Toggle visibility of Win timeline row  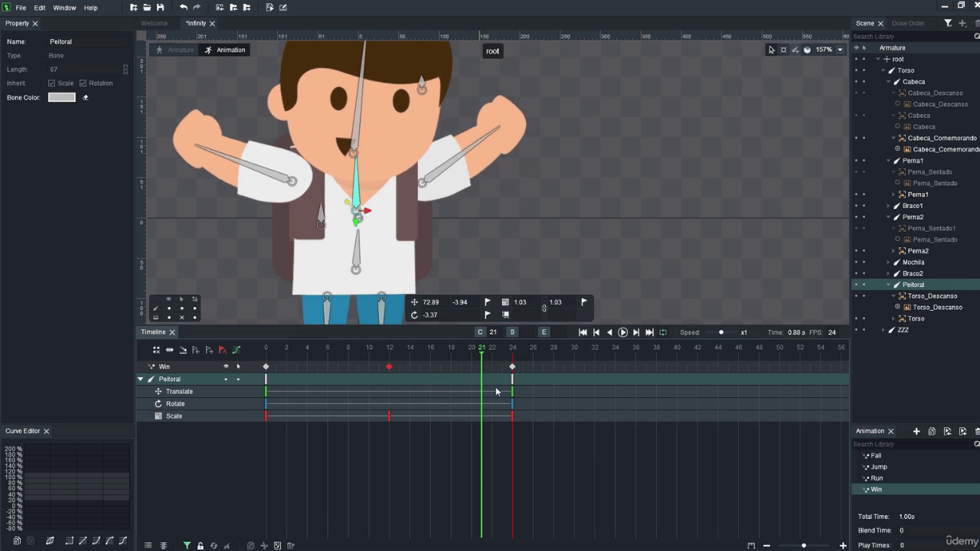coord(226,367)
